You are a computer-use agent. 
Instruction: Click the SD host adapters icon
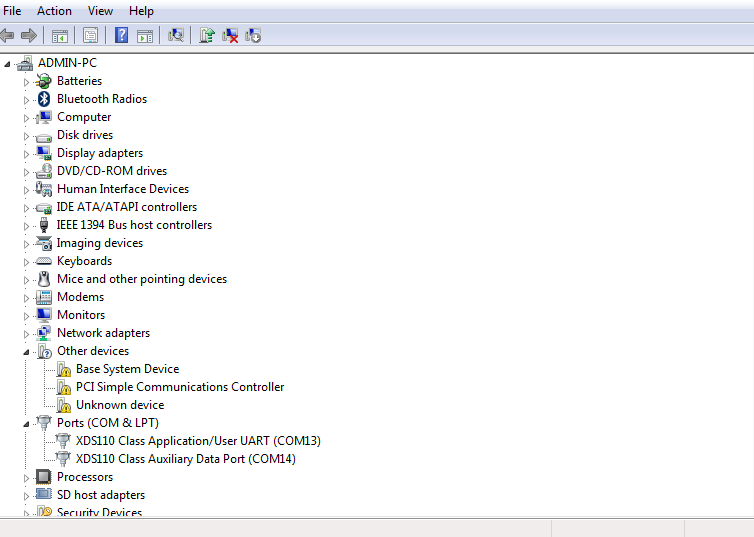[44, 494]
